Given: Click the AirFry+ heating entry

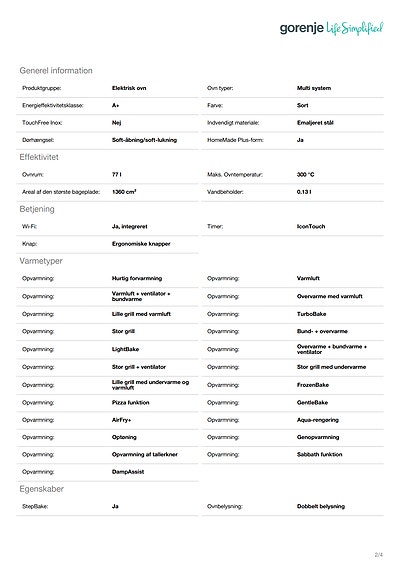Looking at the screenshot, I should (x=121, y=420).
